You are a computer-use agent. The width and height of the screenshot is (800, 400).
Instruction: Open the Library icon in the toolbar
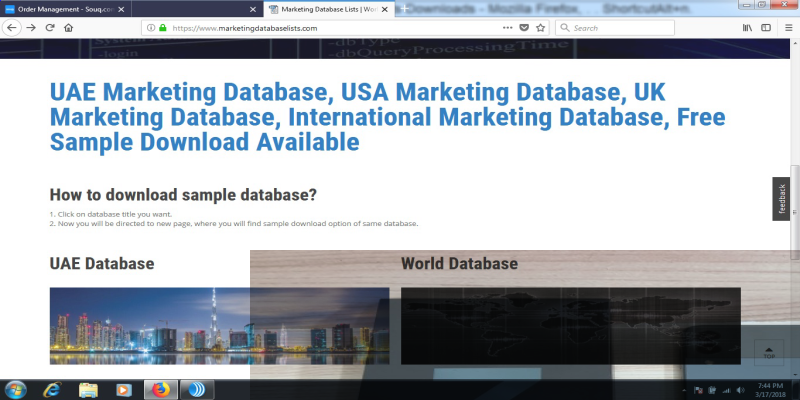click(x=747, y=28)
